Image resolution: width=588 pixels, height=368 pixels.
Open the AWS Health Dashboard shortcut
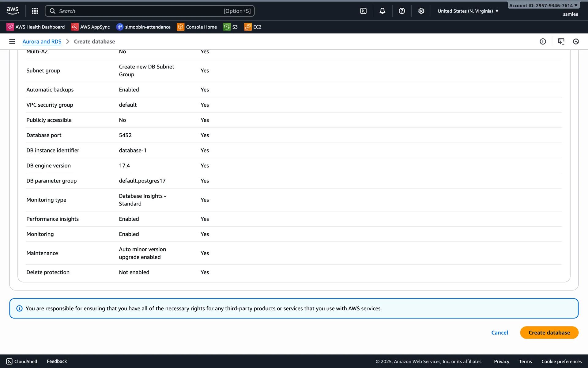tap(36, 27)
